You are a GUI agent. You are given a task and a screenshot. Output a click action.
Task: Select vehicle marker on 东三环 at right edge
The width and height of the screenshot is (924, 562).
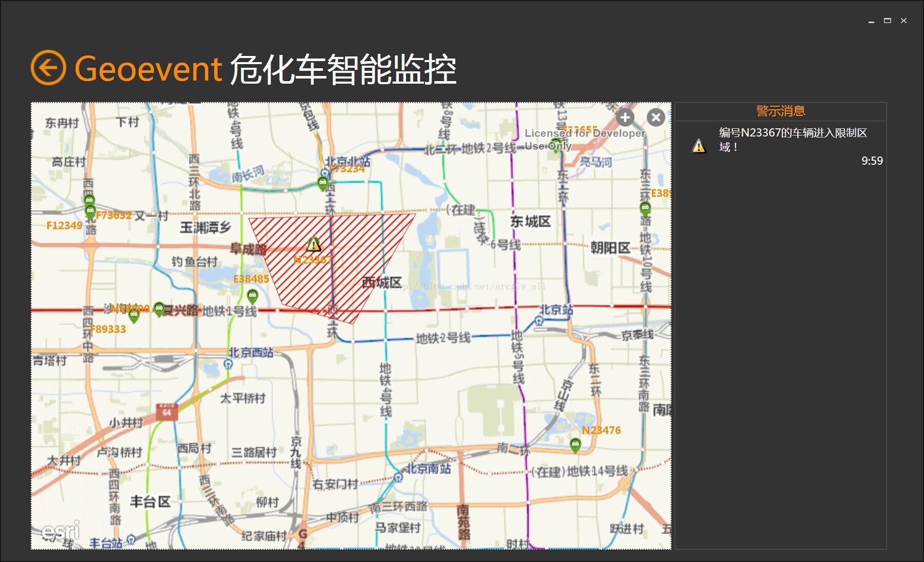645,208
